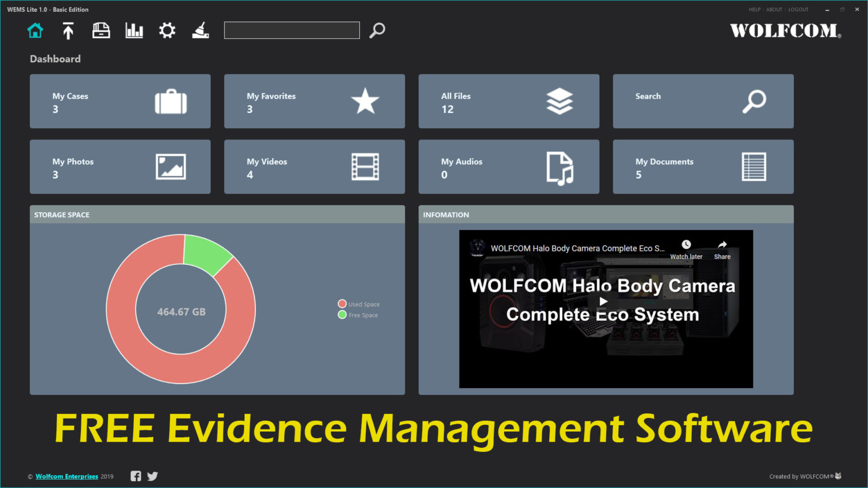Go to the Home dashboard icon
868x488 pixels.
(35, 30)
